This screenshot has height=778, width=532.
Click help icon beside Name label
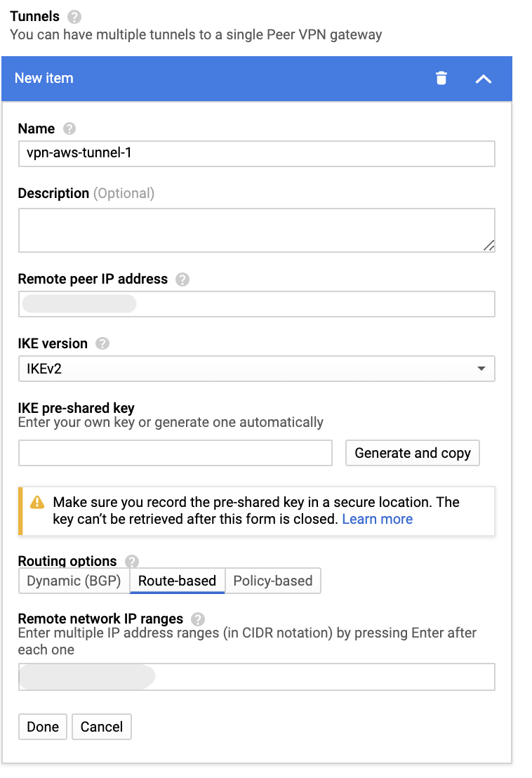click(69, 128)
